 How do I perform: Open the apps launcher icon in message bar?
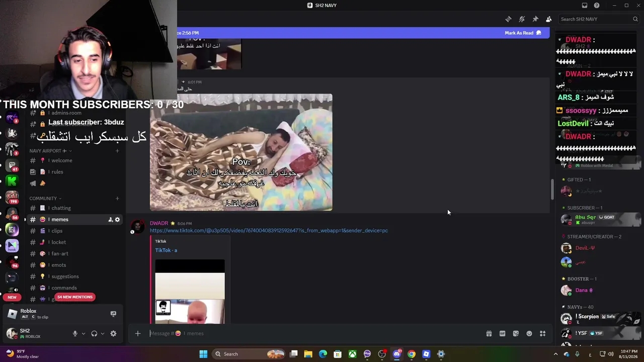(542, 333)
